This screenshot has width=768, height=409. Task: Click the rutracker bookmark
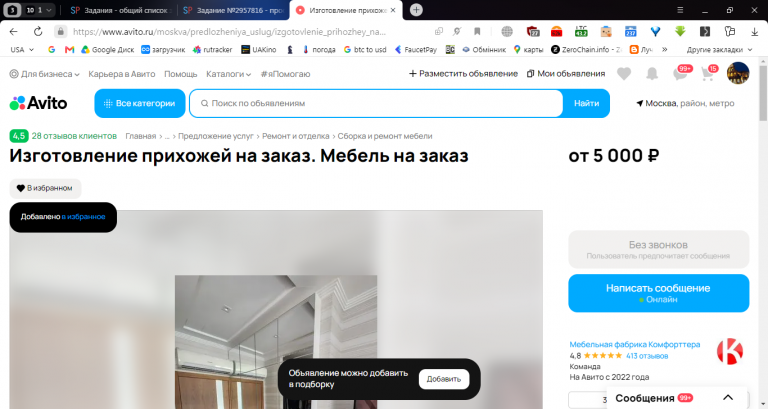click(213, 49)
